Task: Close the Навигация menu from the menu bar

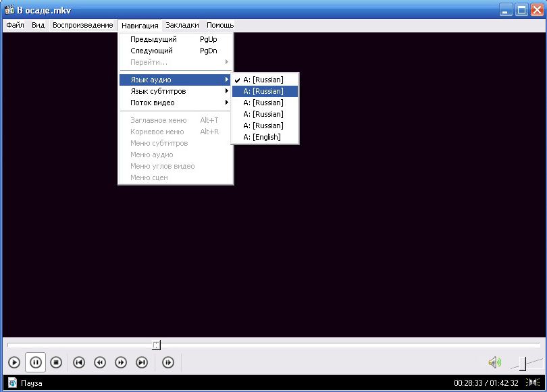Action: coord(140,26)
